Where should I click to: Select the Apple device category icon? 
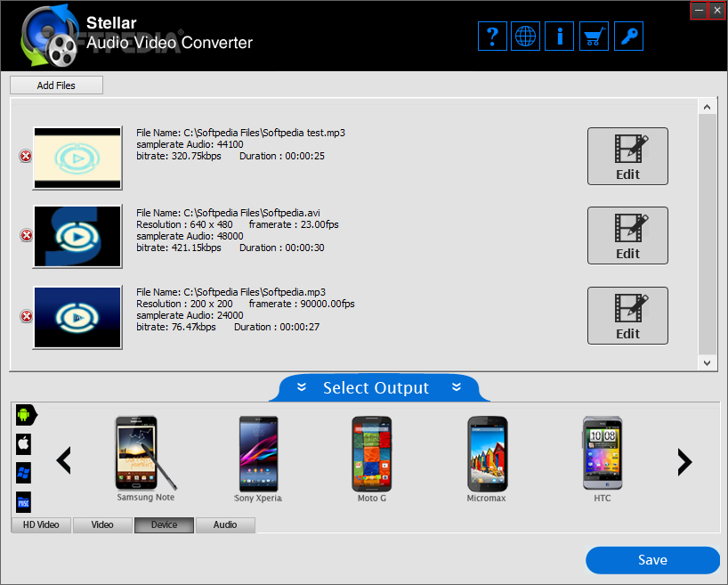[x=24, y=444]
